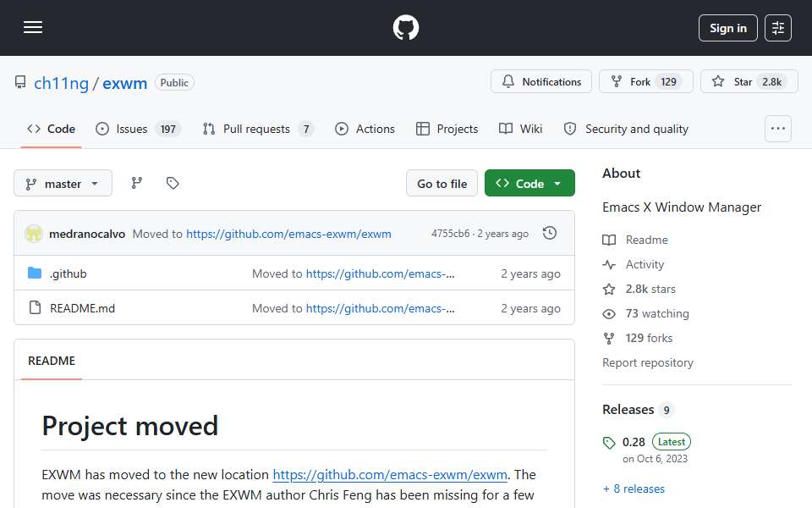
Task: Open the Actions tab
Action: pos(365,129)
